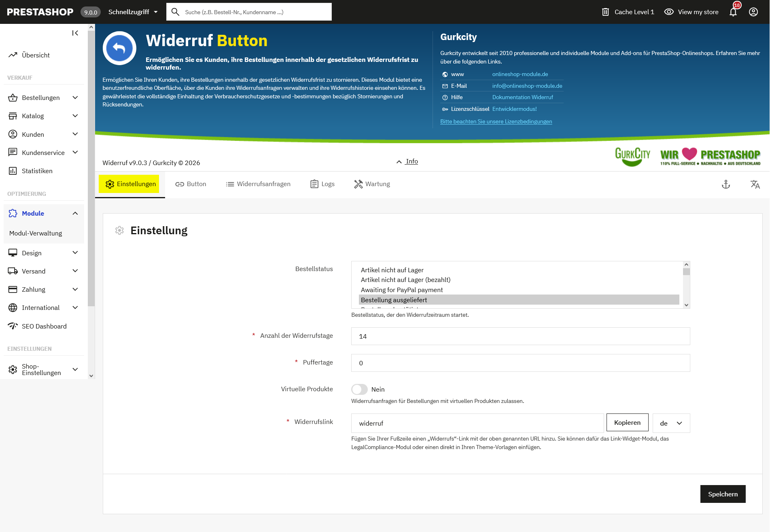
Task: Expand the Kundenservice menu chevron
Action: pos(75,153)
